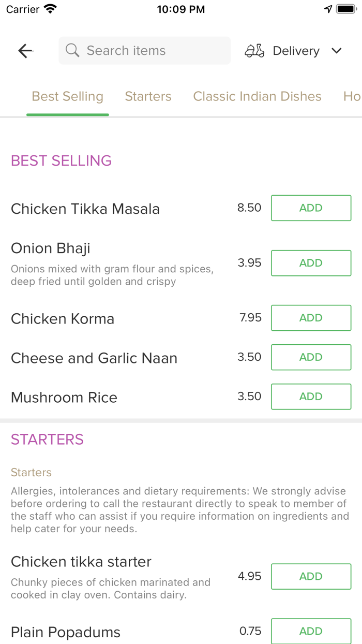Focus the Search items field

coord(150,51)
